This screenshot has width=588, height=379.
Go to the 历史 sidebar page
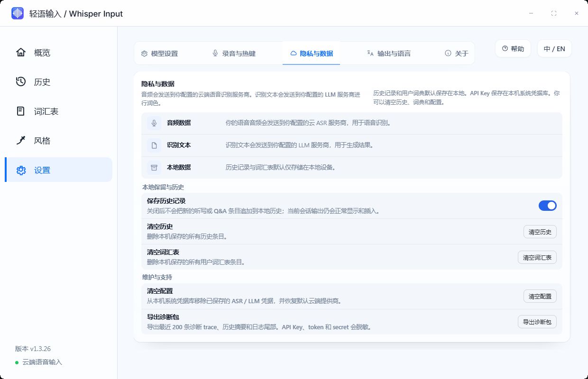pyautogui.click(x=58, y=81)
